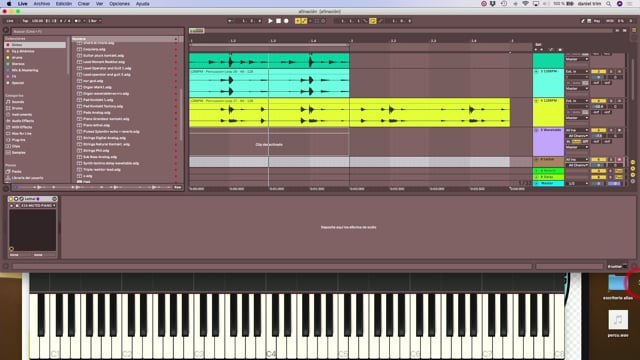Open Lethal preset K19-MUTED PIANO dropdown
This screenshot has height=360, width=640.
(38, 205)
